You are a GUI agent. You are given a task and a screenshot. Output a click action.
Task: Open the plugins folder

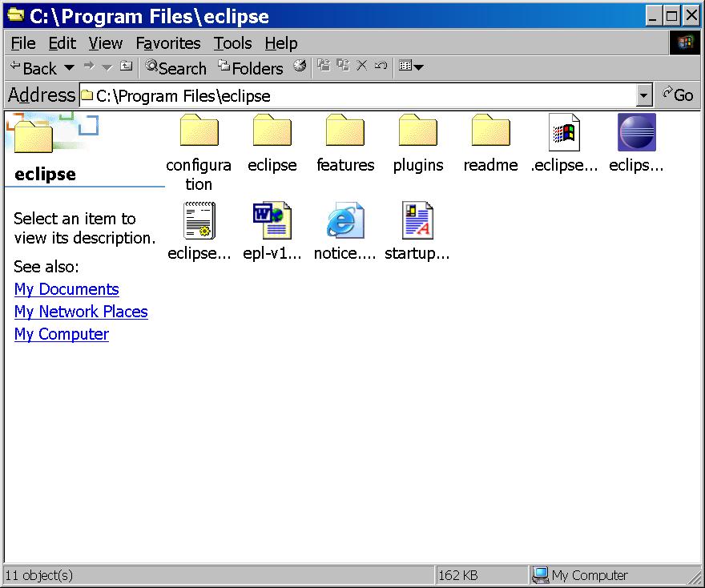tap(418, 132)
